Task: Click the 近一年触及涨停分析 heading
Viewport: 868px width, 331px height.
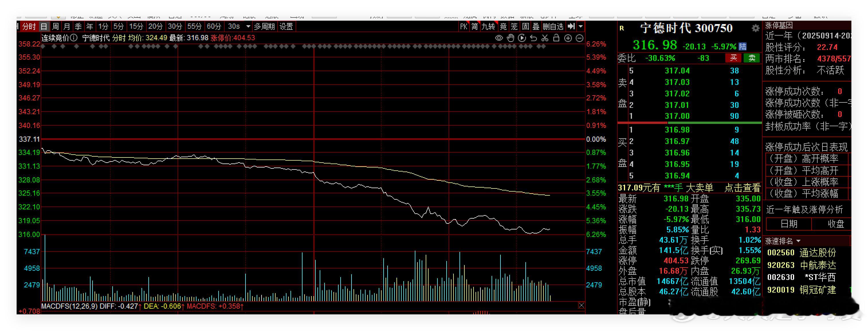Action: click(805, 210)
